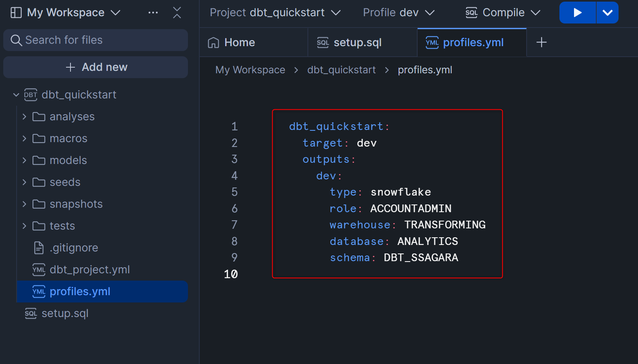Screen dimensions: 638x364
Task: Click the SQL icon beside Compile
Action: pos(472,13)
